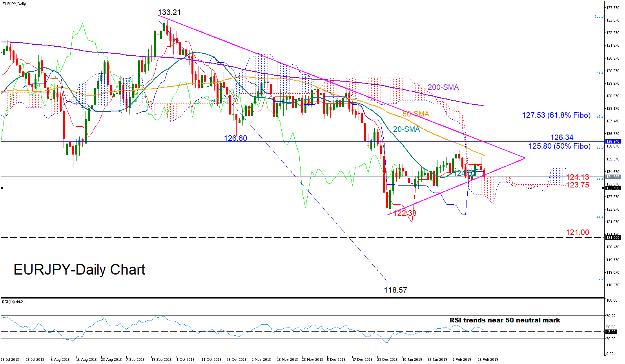The image size is (625, 364).
Task: Click the 23 Oct 2018 date label
Action: [237, 359]
